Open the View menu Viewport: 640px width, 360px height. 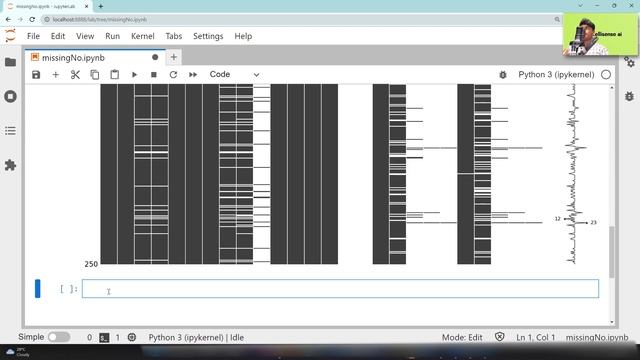tap(85, 36)
